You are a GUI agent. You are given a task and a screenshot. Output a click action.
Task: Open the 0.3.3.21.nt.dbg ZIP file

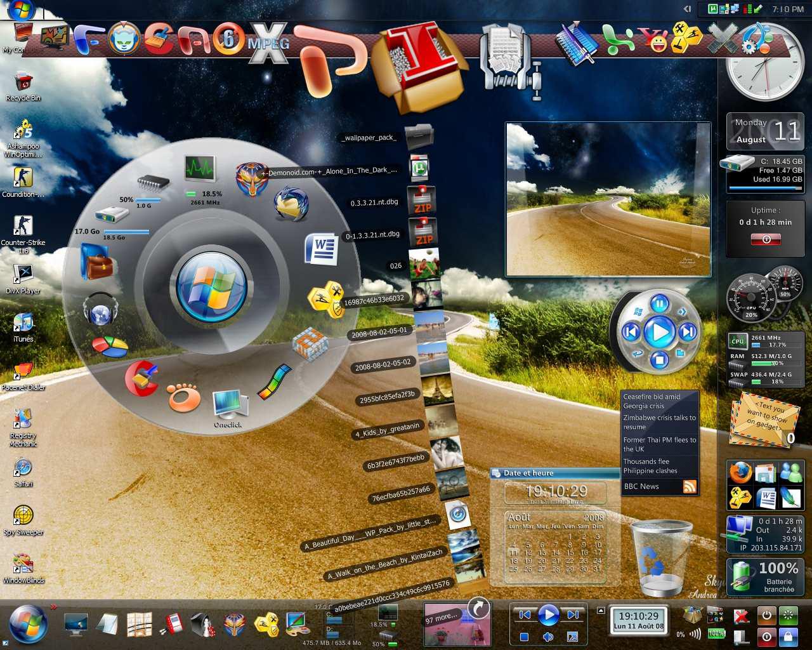coord(422,201)
